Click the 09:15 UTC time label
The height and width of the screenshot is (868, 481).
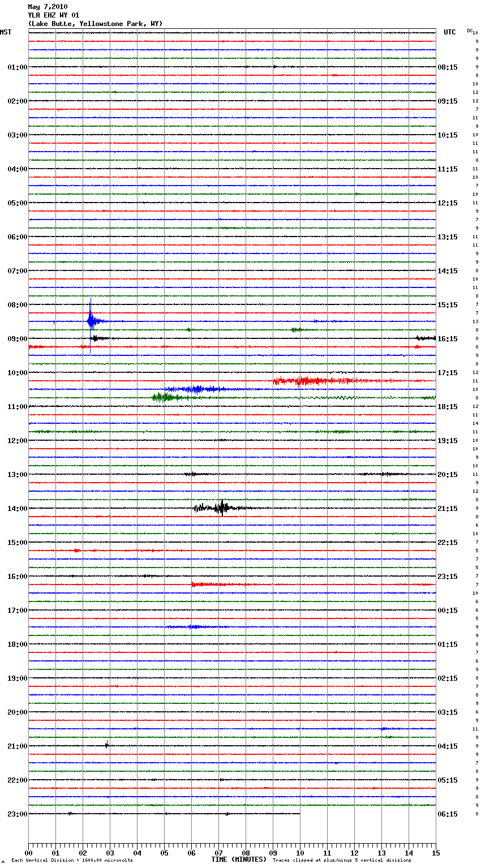pos(448,101)
